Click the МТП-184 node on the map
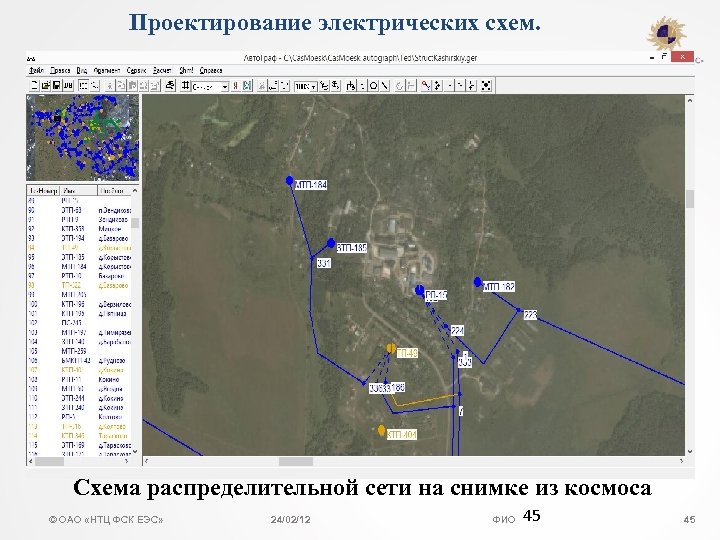This screenshot has width=720, height=540. 289,180
